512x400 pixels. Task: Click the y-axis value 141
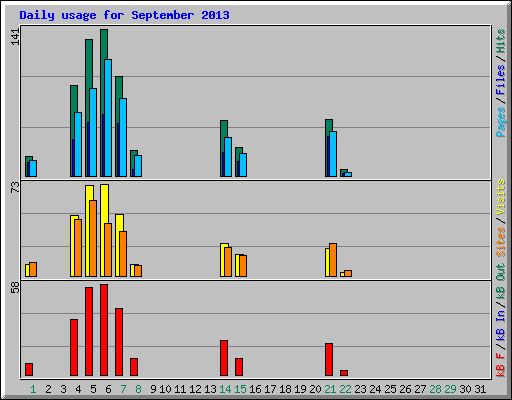coord(15,37)
